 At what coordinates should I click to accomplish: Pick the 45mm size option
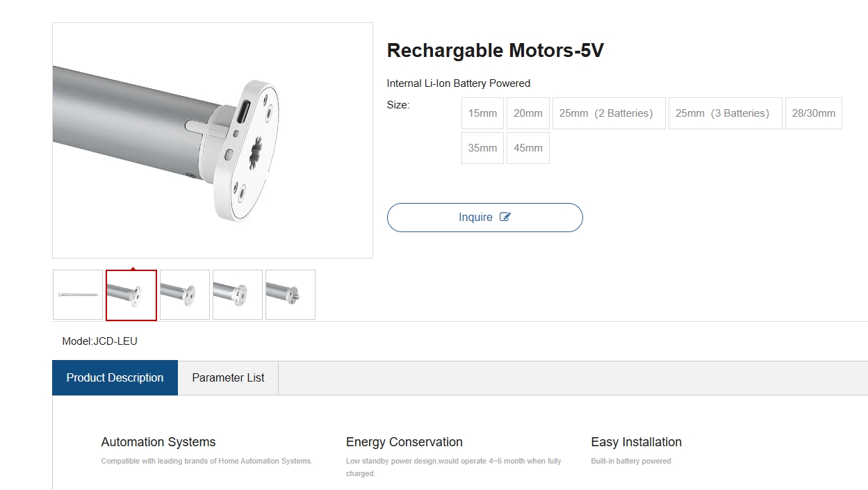pos(528,148)
